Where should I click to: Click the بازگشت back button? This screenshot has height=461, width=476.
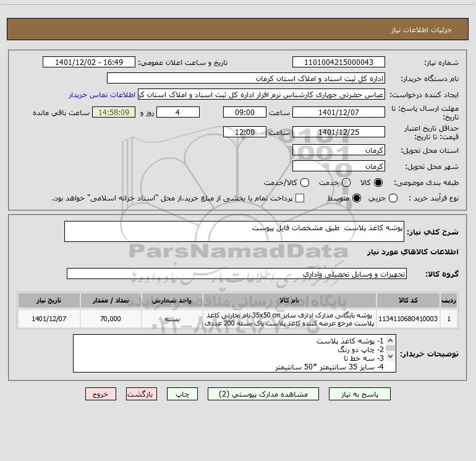142,394
